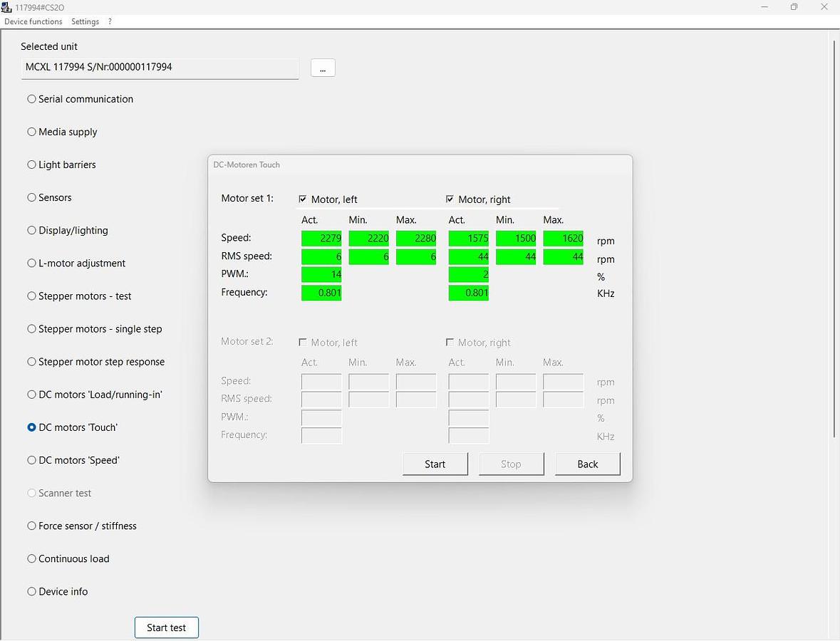Screen dimensions: 840x641
Task: Restore down the application window
Action: click(794, 7)
